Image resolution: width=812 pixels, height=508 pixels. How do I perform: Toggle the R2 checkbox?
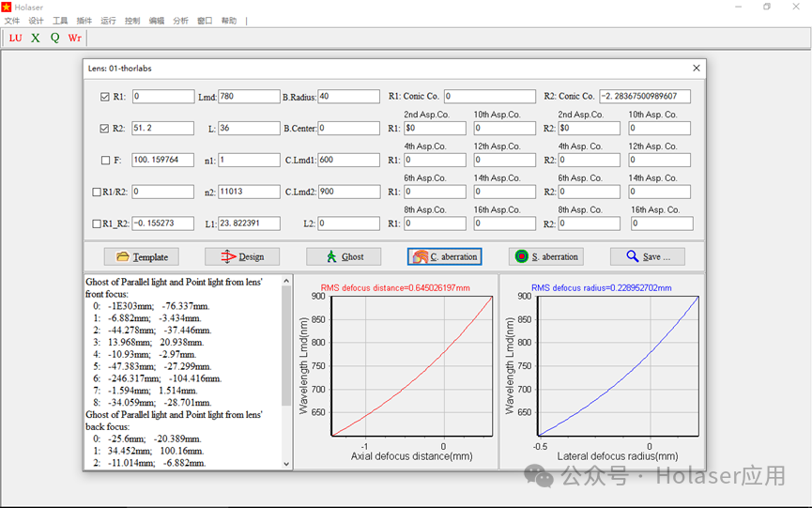click(104, 129)
